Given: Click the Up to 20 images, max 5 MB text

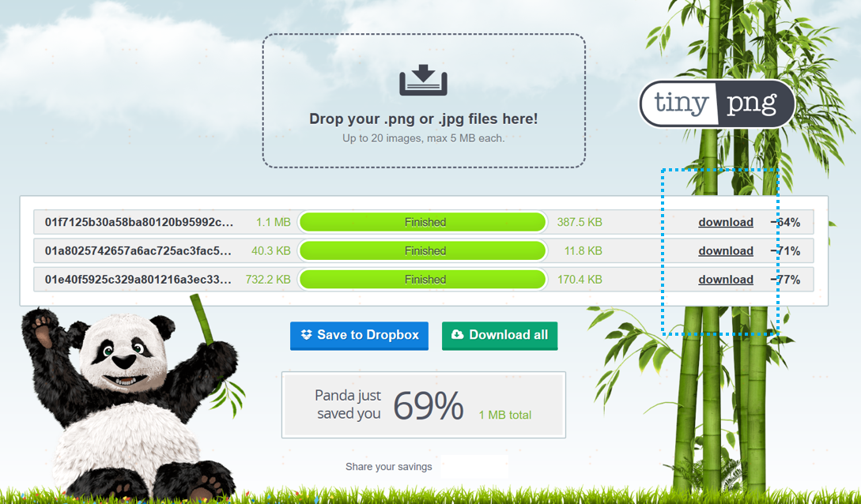Looking at the screenshot, I should 423,138.
